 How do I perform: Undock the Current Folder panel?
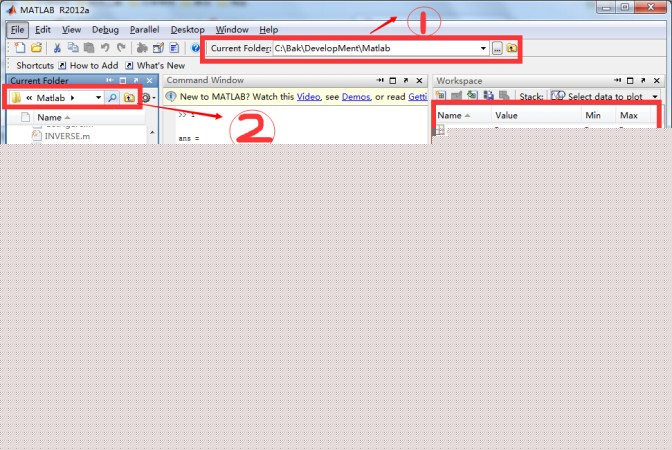coord(136,80)
